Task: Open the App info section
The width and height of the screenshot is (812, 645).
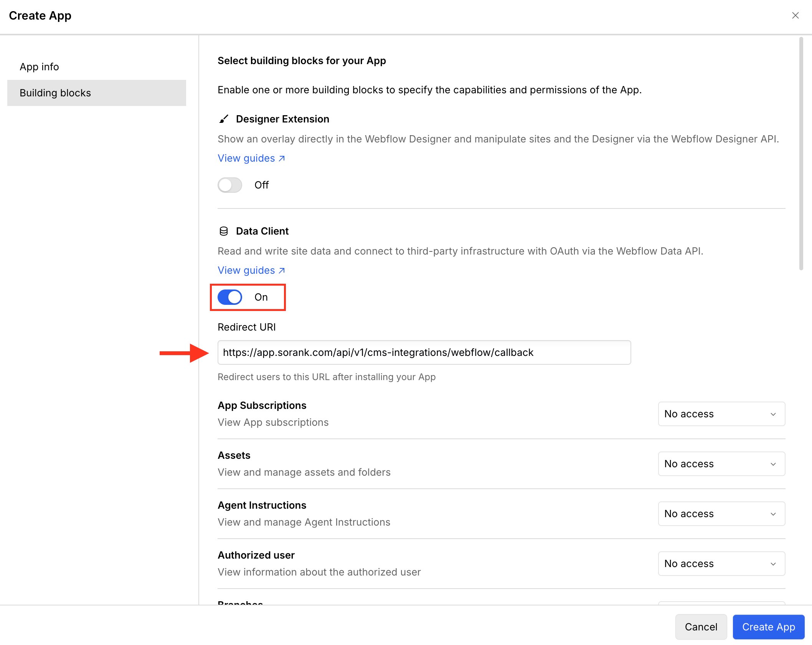Action: (97, 67)
